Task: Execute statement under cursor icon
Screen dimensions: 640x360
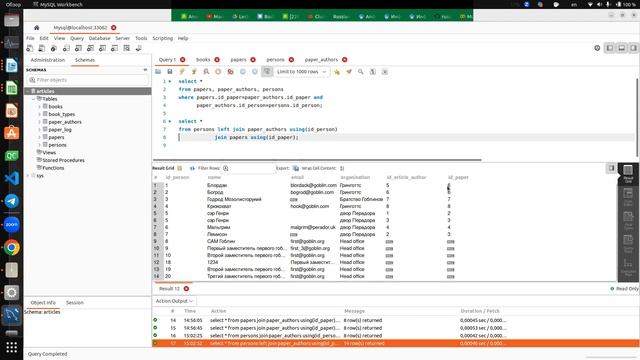Action: [194, 71]
